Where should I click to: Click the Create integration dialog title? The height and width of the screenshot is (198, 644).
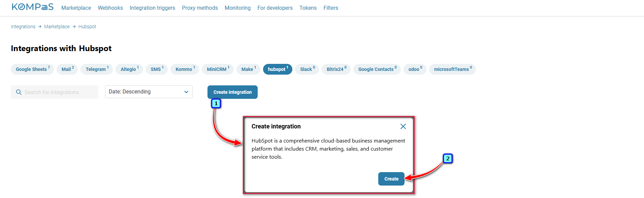276,126
